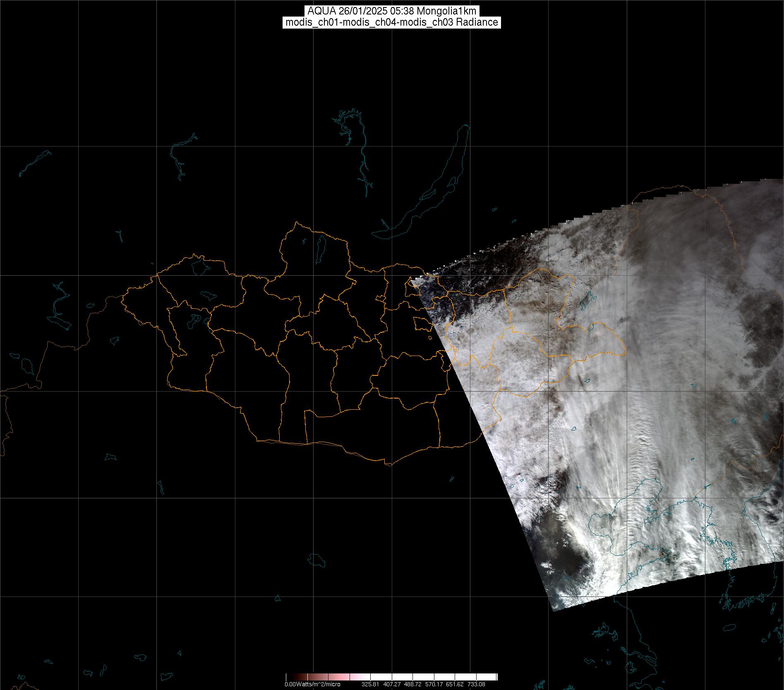
Task: Click the 325.81 color bar value
Action: (371, 684)
